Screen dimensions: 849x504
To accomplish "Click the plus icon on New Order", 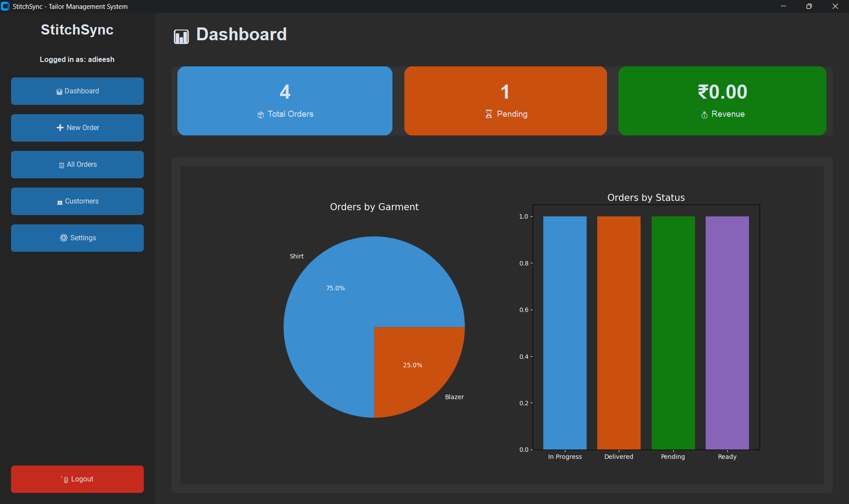I will click(60, 127).
